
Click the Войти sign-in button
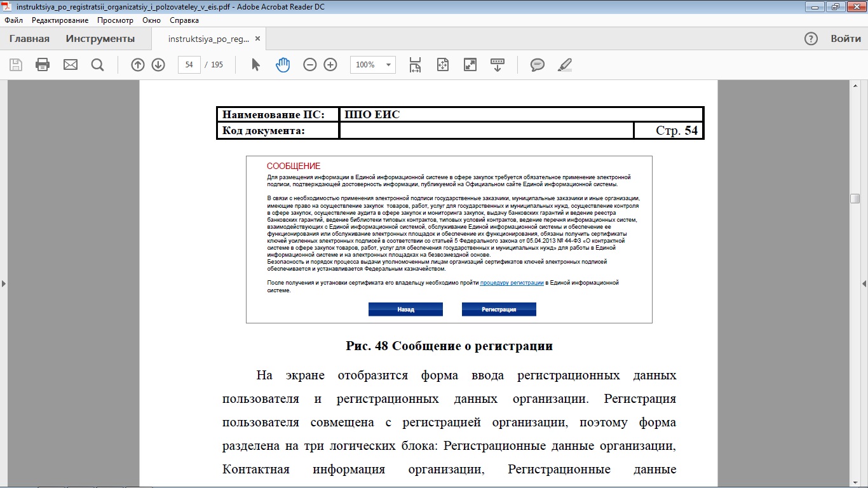coord(846,39)
